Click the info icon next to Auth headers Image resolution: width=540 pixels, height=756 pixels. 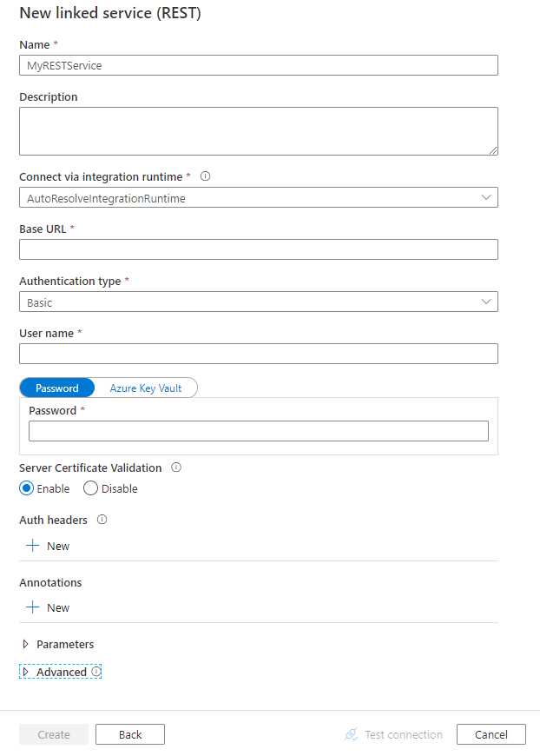point(102,520)
